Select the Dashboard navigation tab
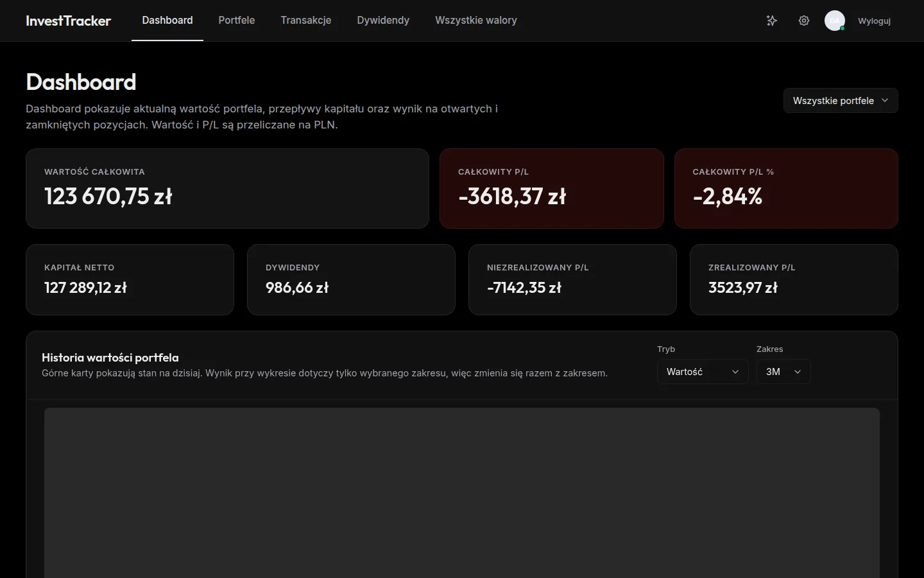This screenshot has width=924, height=578. [x=167, y=20]
